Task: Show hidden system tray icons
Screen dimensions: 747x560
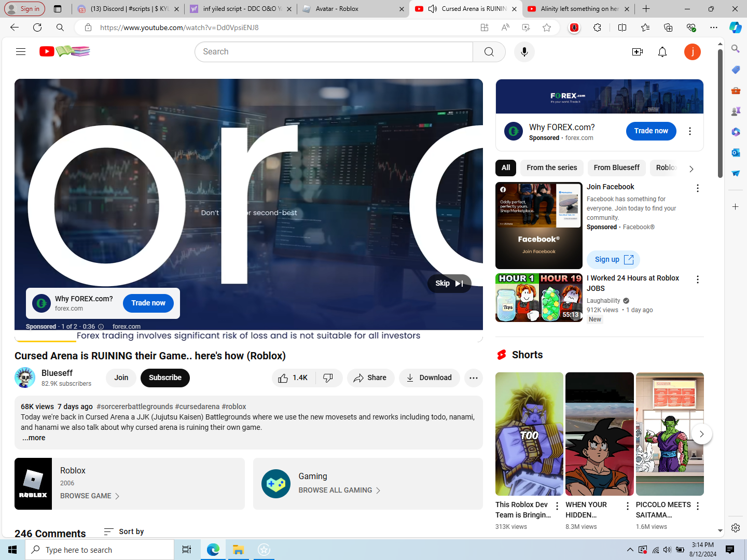Action: (x=630, y=550)
